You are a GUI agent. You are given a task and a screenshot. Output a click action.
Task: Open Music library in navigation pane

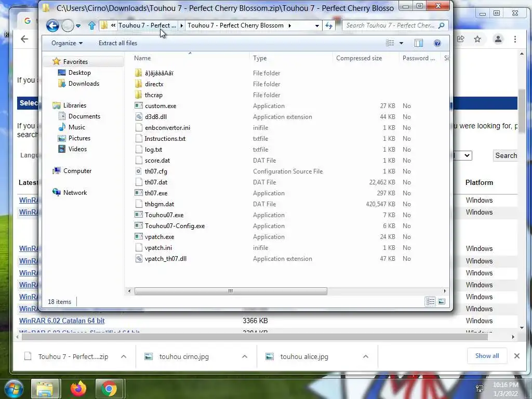pos(77,127)
